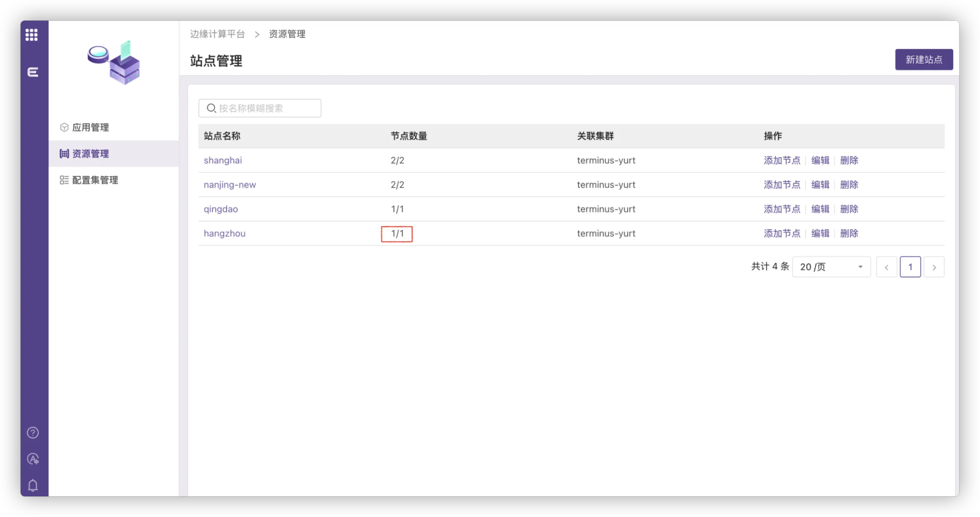Focus the 按名称模糊搜索 search field
980x517 pixels.
[268, 108]
